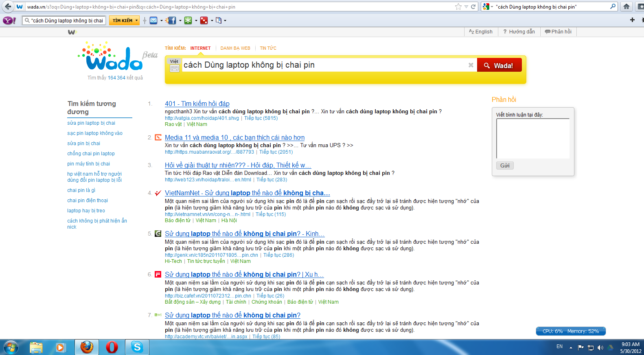
Task: Click into the feedback comment textarea
Action: (533, 139)
